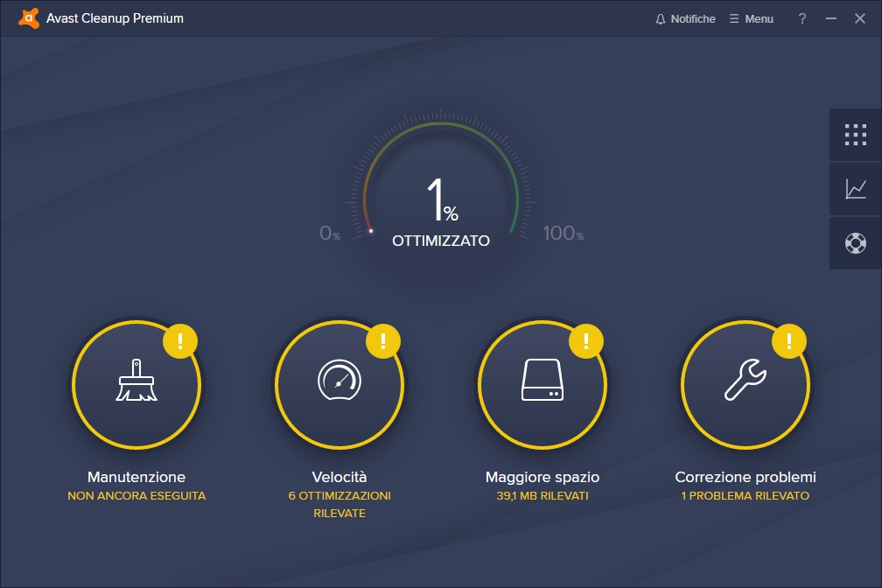Click Maggiore spazio warning badge
The height and width of the screenshot is (588, 882).
coord(586,339)
